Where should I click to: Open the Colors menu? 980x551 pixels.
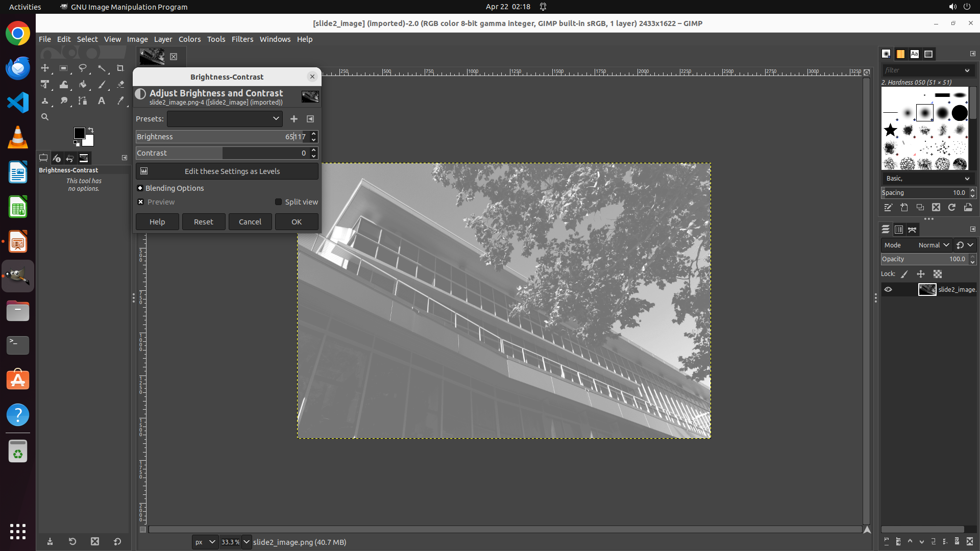coord(189,39)
